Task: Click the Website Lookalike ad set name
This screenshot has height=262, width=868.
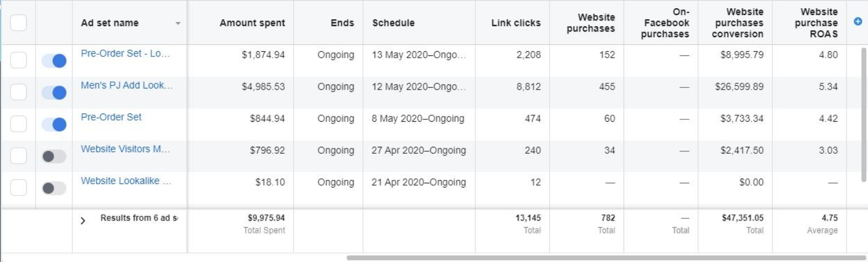Action: pos(126,180)
